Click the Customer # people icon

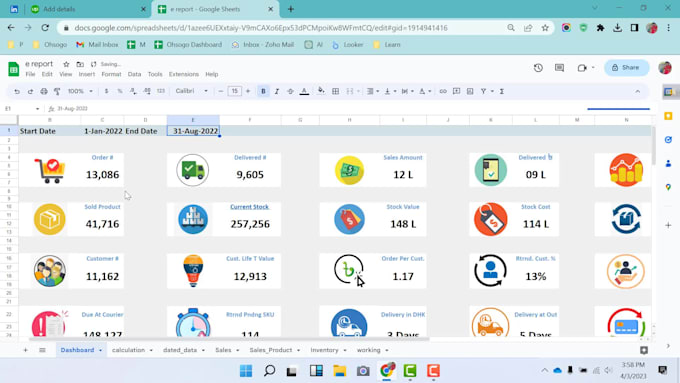click(49, 271)
